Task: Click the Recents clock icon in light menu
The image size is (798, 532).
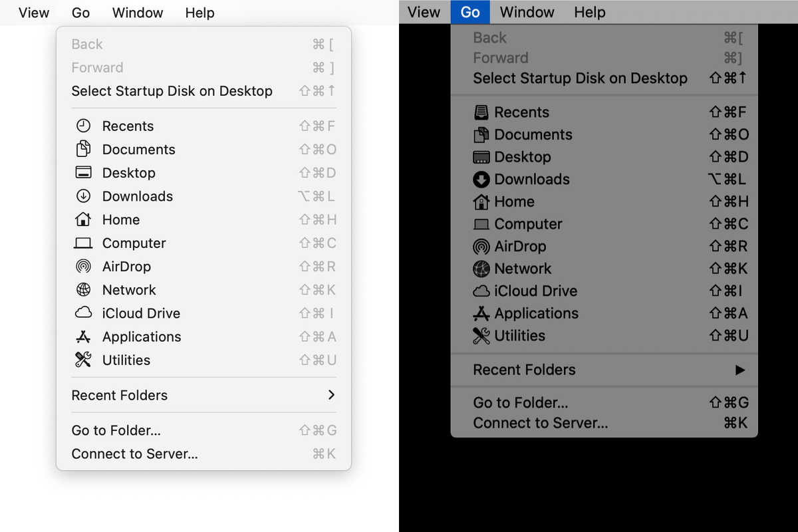Action: (x=83, y=126)
